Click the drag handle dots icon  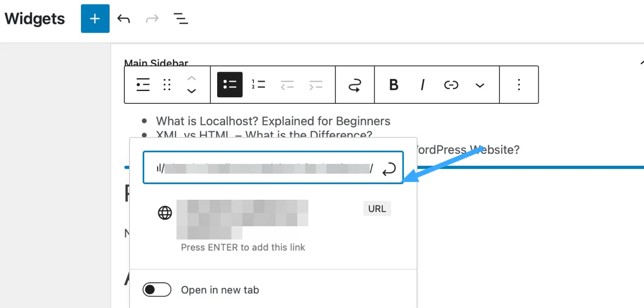(167, 84)
